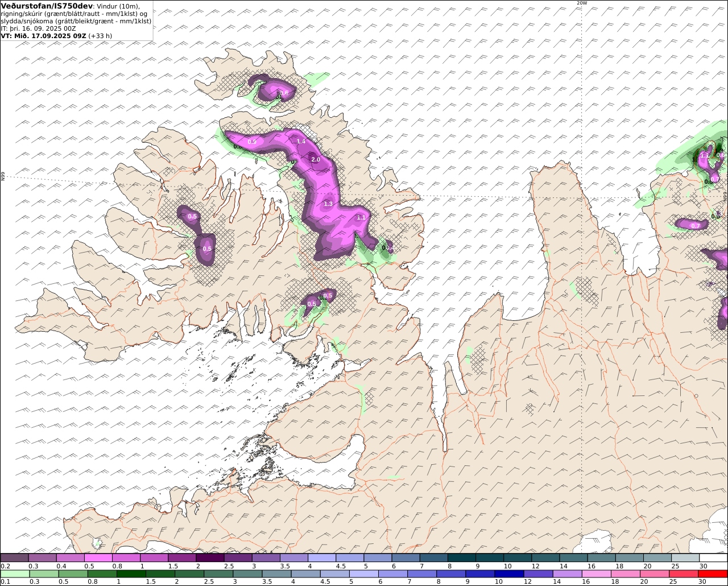
Task: Click the upper legend white swatch labeled 30
Action: coord(713,558)
